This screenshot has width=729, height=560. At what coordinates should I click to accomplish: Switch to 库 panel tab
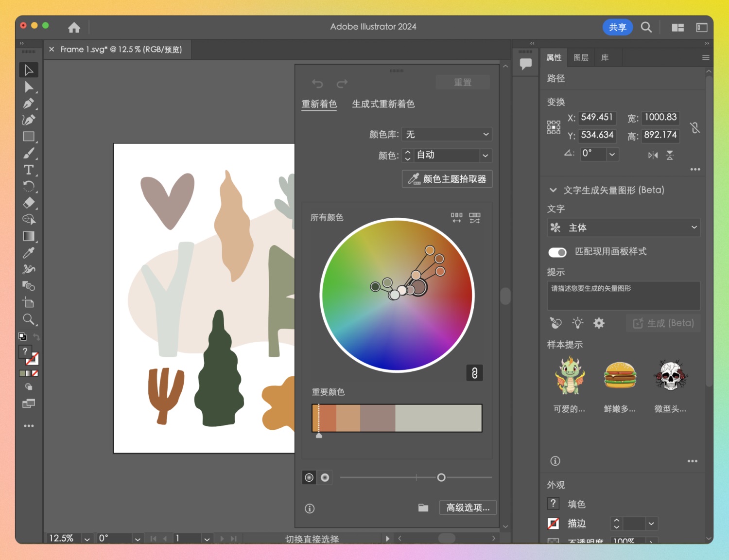[605, 57]
